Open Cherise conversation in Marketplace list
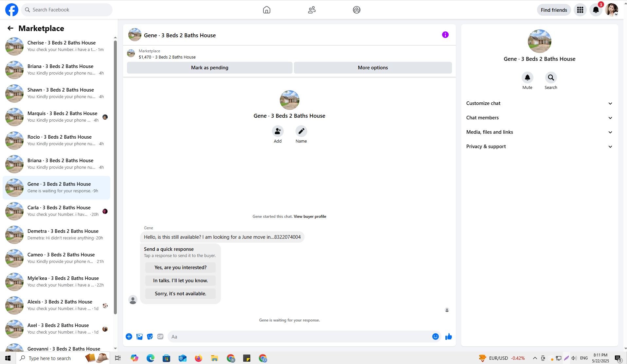The width and height of the screenshot is (627, 364). point(56,46)
